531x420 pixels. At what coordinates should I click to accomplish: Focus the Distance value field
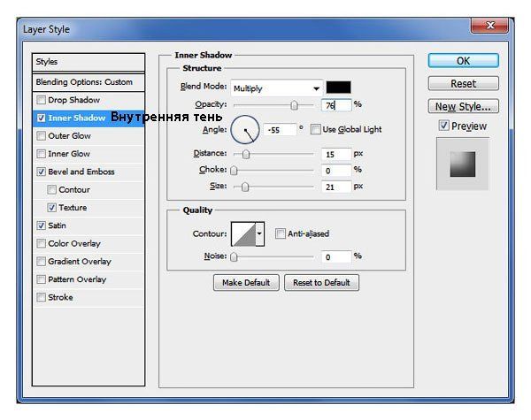click(x=336, y=155)
